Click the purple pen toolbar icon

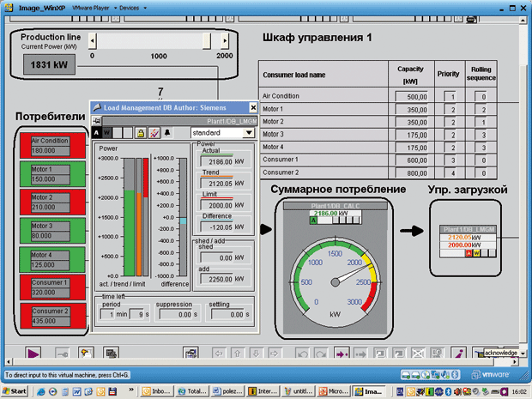click(459, 354)
